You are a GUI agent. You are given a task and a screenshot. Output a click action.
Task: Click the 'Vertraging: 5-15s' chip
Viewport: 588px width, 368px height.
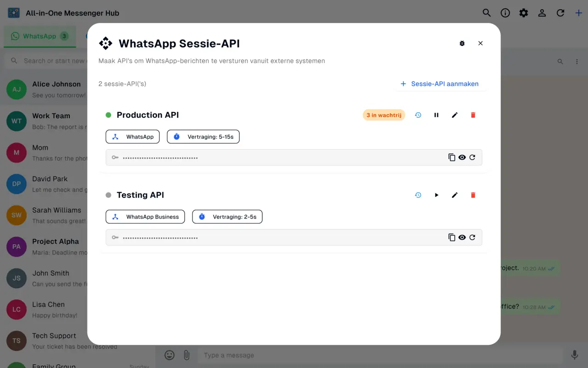[x=203, y=137]
